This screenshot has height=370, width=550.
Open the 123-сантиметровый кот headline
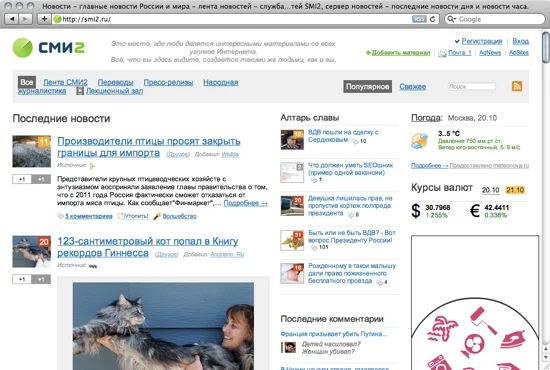[x=148, y=247]
